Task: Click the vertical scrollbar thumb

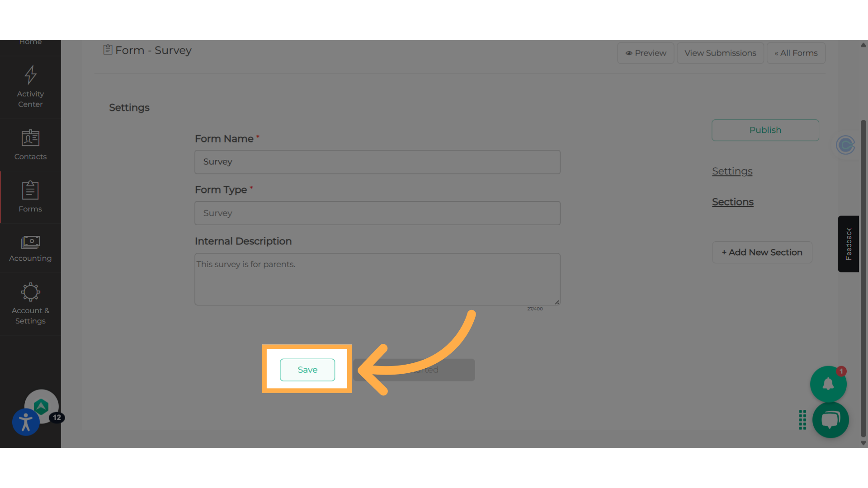Action: point(863,278)
